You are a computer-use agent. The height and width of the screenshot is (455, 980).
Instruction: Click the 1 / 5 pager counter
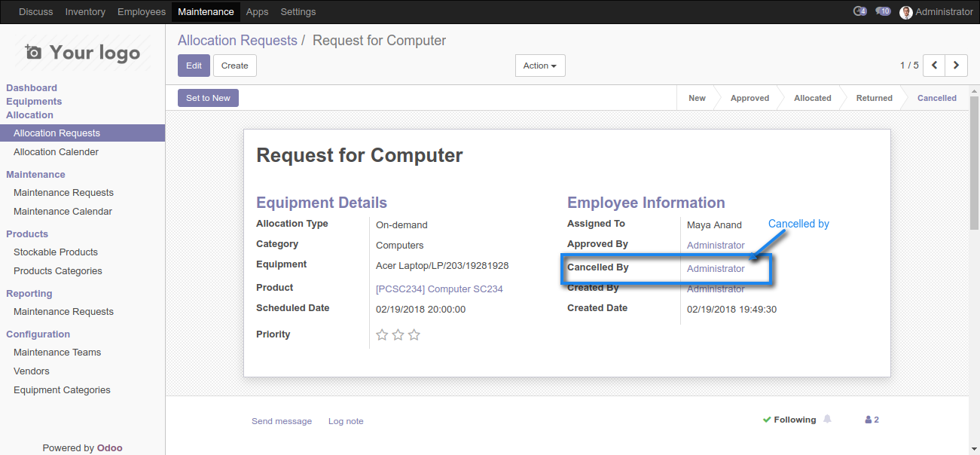click(909, 66)
